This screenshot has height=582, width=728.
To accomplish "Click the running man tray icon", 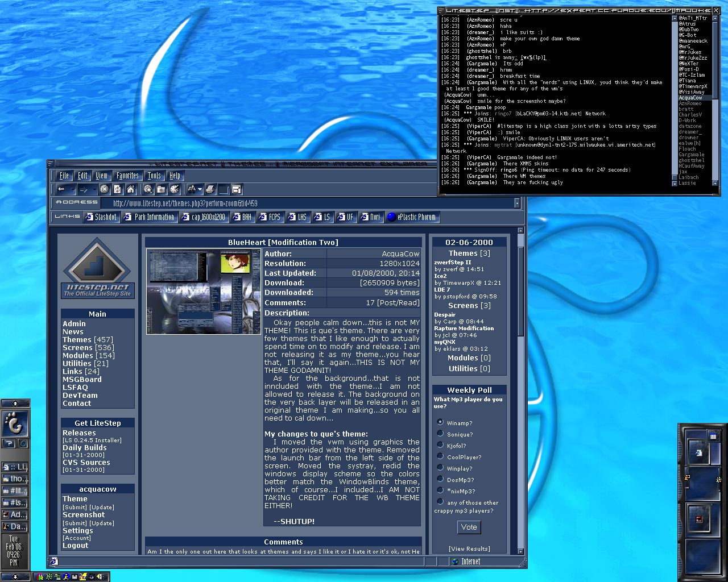I will coord(66,576).
